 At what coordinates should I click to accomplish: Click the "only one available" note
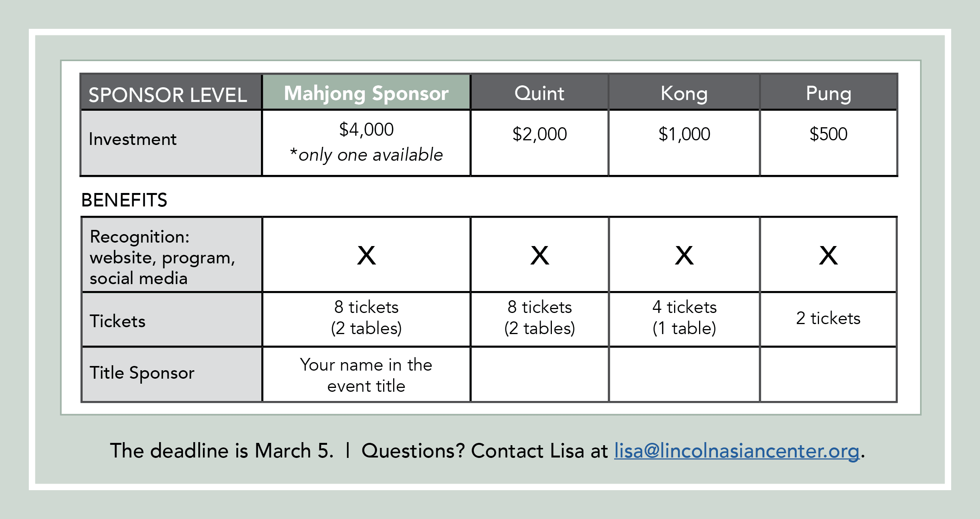point(366,155)
